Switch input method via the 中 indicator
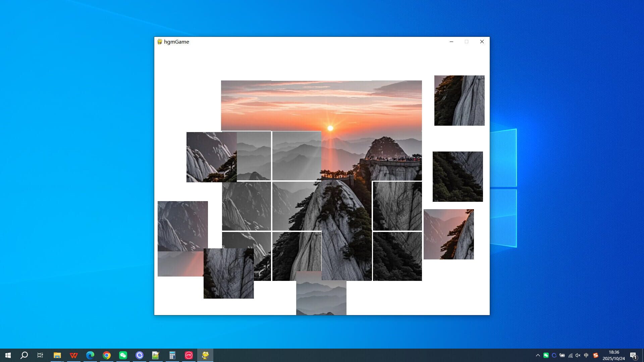Image resolution: width=644 pixels, height=362 pixels. [586, 355]
